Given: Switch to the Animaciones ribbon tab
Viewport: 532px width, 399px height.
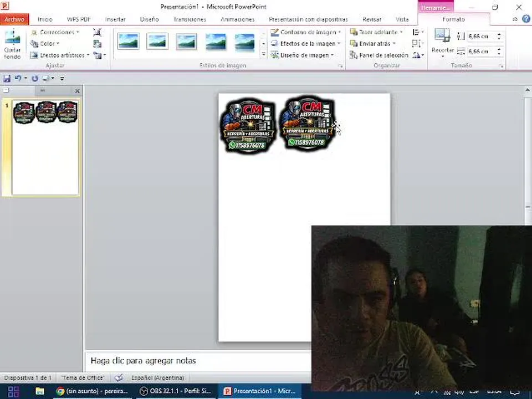Looking at the screenshot, I should pos(238,19).
